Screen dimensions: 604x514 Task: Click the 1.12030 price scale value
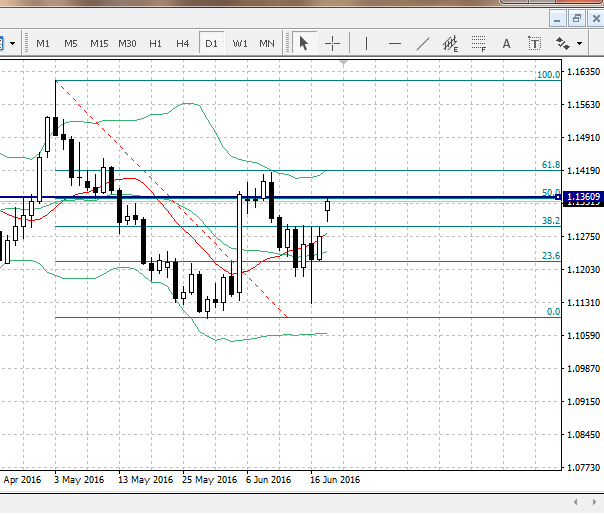[583, 270]
